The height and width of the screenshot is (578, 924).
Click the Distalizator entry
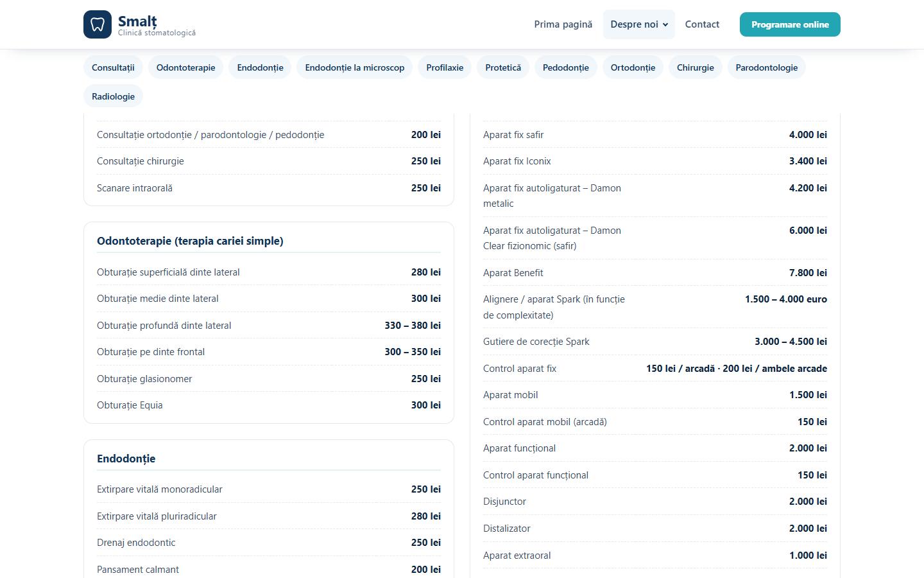(655, 529)
